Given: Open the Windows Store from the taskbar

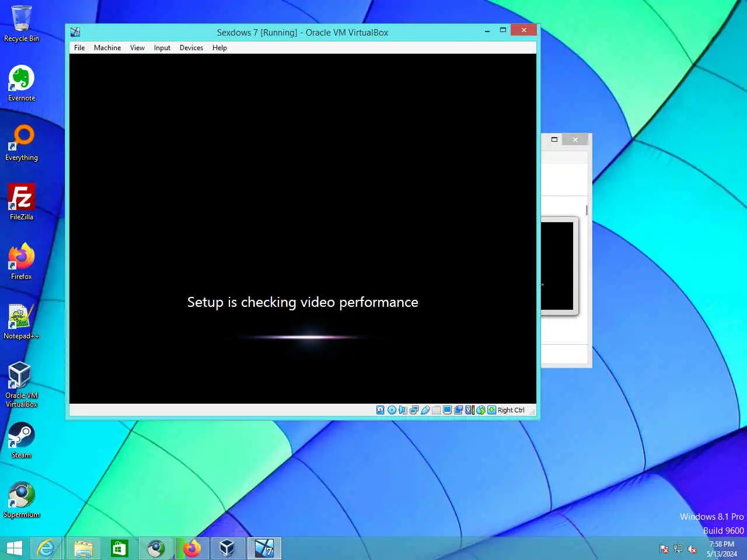Looking at the screenshot, I should pyautogui.click(x=119, y=548).
